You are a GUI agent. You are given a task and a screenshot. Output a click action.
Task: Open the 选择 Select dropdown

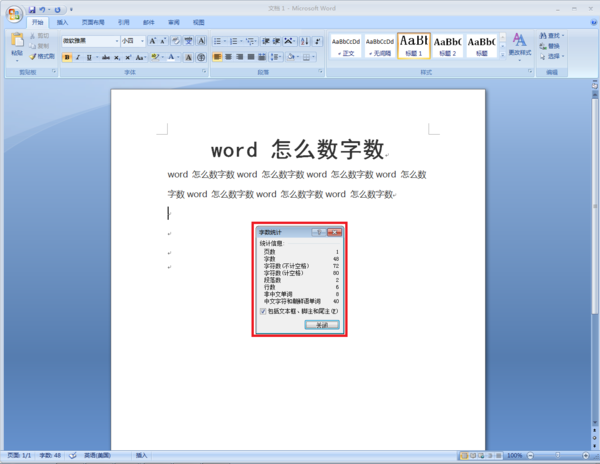[552, 56]
